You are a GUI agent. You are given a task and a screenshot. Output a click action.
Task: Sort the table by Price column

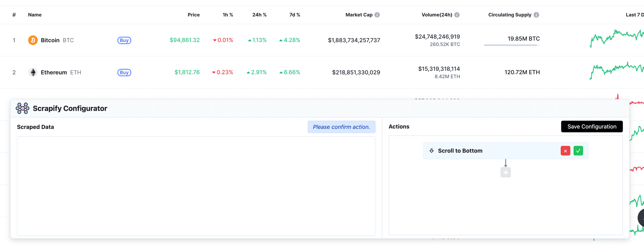(x=194, y=15)
